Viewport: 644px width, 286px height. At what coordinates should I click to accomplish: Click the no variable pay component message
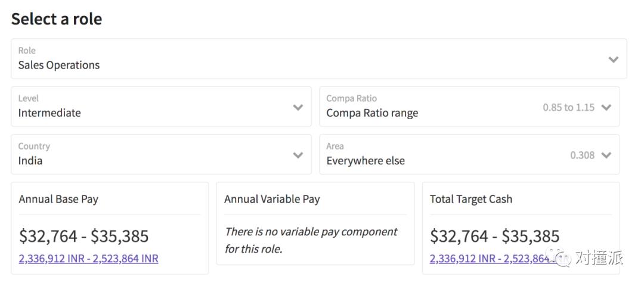[x=311, y=240]
